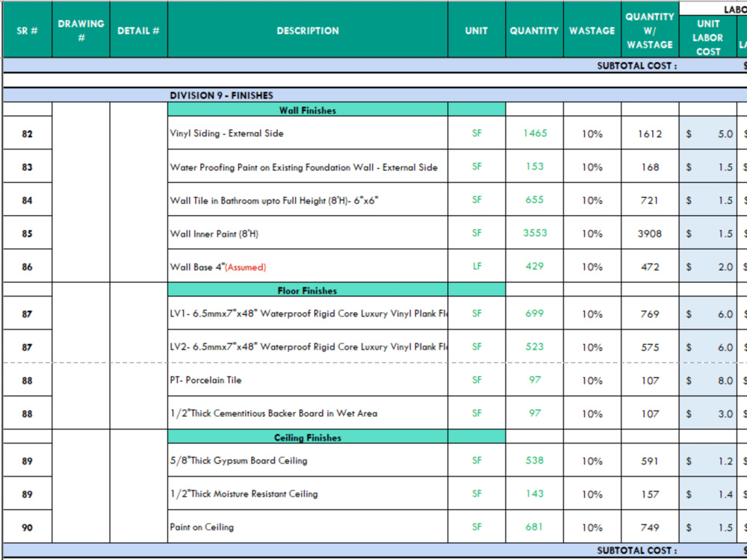
Task: Select wastage 10% for Vinyl Siding row
Action: (592, 134)
